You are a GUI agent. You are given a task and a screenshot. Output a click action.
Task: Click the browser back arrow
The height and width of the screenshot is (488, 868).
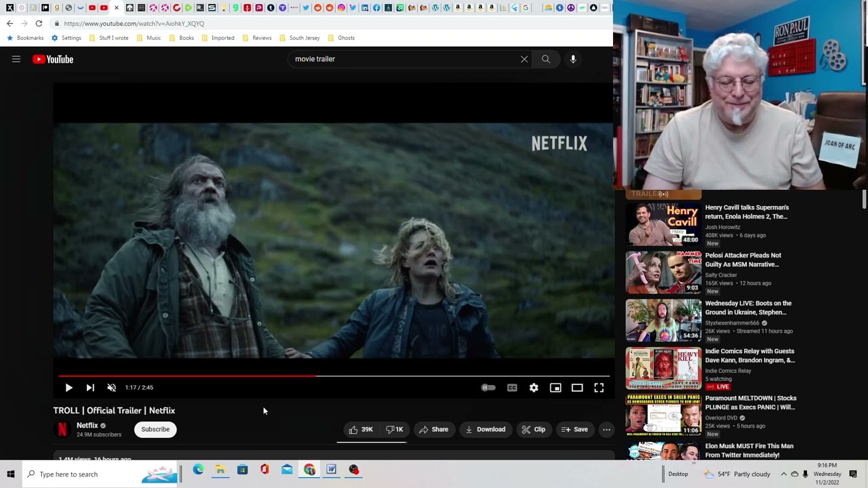pyautogui.click(x=9, y=24)
